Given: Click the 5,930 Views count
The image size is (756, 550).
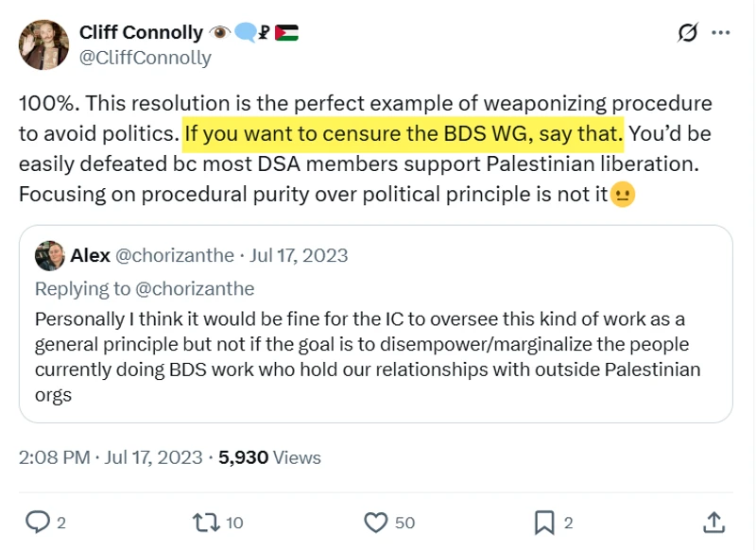Looking at the screenshot, I should (269, 457).
